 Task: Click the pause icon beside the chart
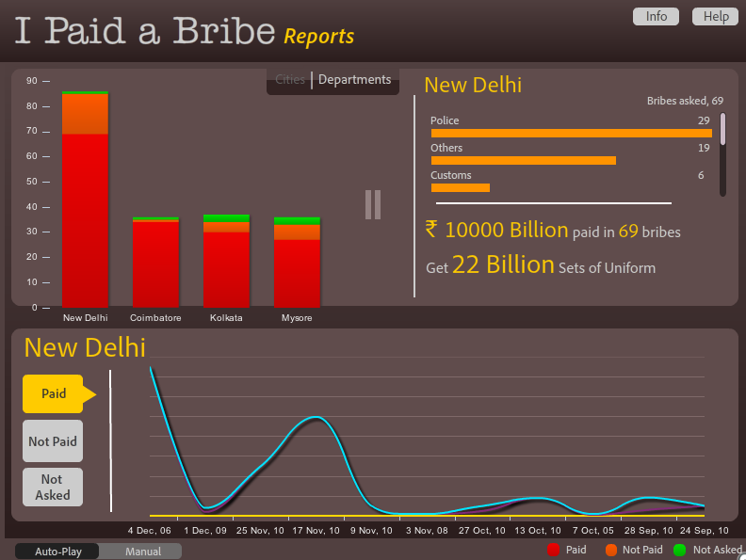pos(373,205)
